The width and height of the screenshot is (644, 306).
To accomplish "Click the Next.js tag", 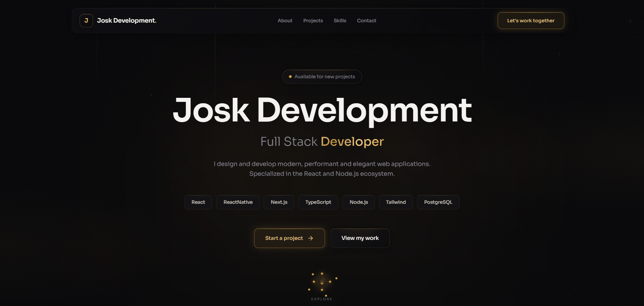I will tap(279, 202).
